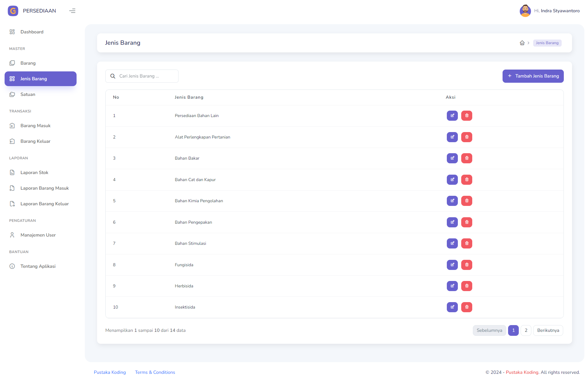Click edit icon for Bahan Pengepakan
Image resolution: width=588 pixels, height=383 pixels.
click(452, 222)
